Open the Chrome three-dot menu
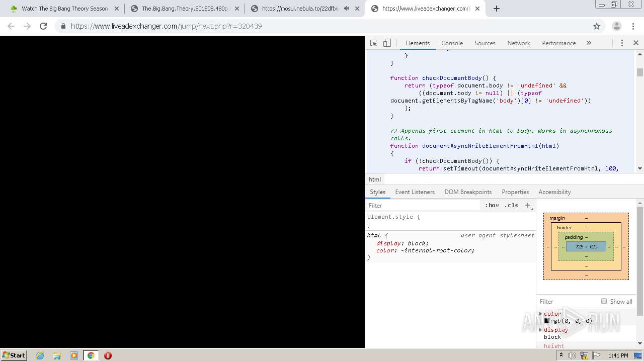This screenshot has width=644, height=362. tap(633, 26)
